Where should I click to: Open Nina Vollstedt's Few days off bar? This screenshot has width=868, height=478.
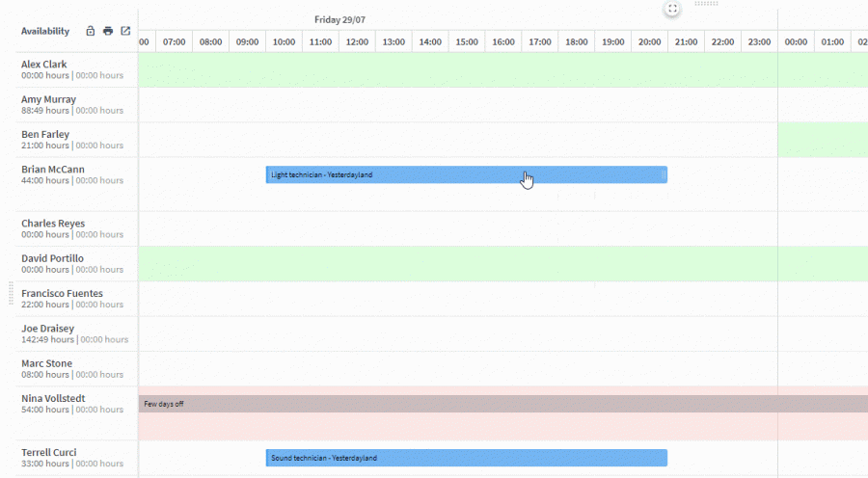[502, 404]
